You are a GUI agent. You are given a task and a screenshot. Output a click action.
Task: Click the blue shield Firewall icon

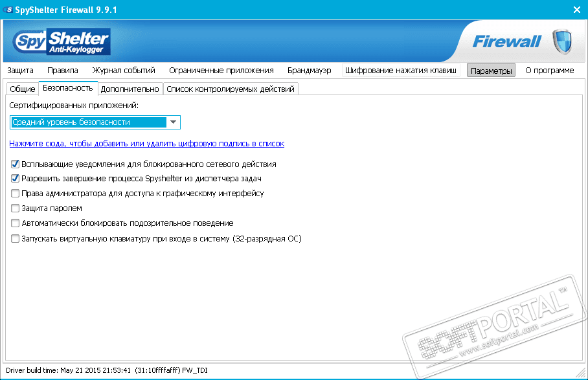click(x=562, y=41)
